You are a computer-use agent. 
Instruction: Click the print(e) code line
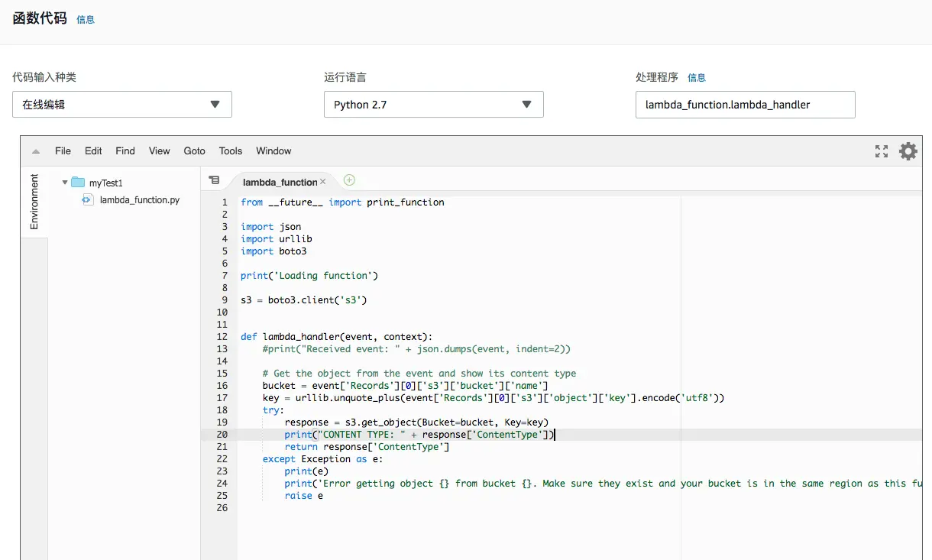click(306, 471)
